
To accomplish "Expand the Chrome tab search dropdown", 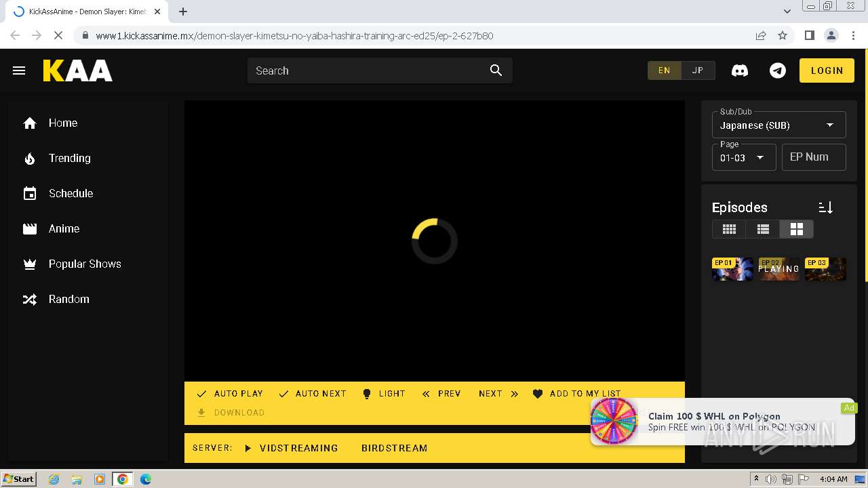I will (x=787, y=12).
